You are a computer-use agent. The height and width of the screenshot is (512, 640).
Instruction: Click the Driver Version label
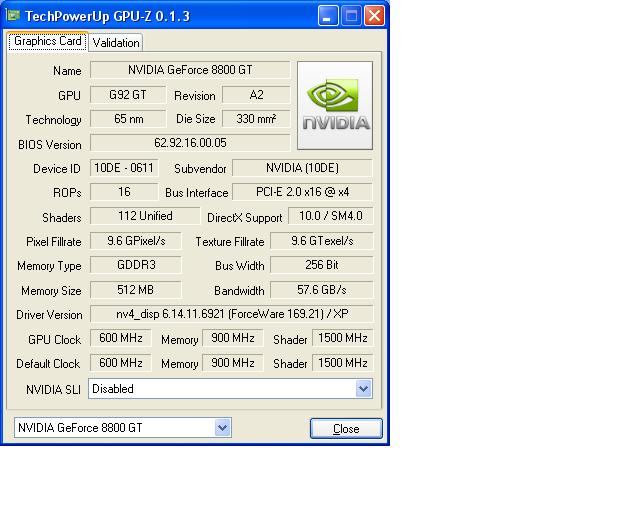click(x=49, y=315)
